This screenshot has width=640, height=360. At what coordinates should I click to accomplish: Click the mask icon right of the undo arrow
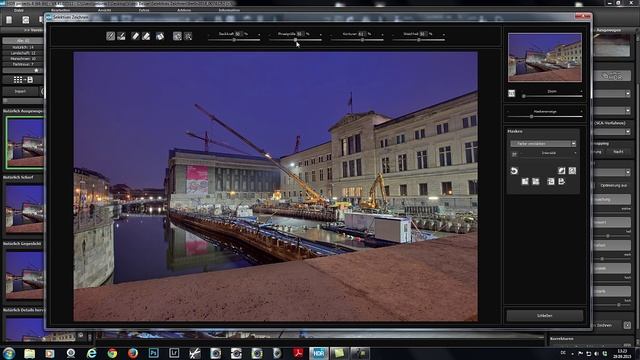pyautogui.click(x=562, y=171)
